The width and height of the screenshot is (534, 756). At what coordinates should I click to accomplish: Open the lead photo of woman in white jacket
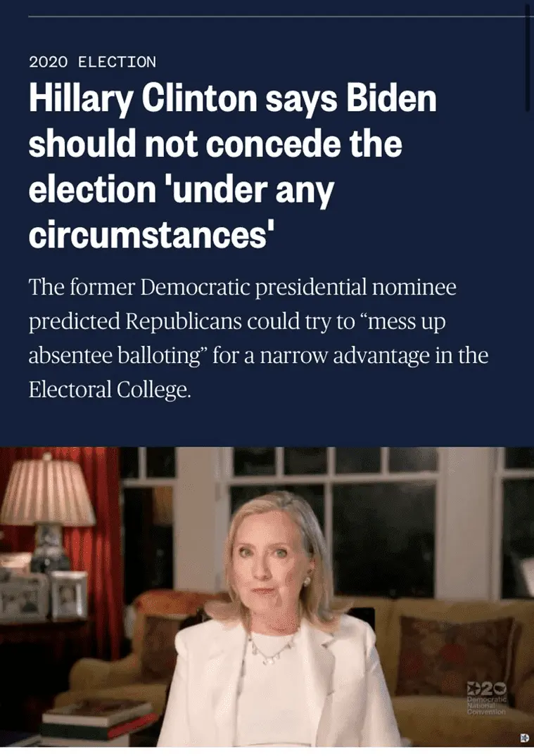click(x=267, y=597)
